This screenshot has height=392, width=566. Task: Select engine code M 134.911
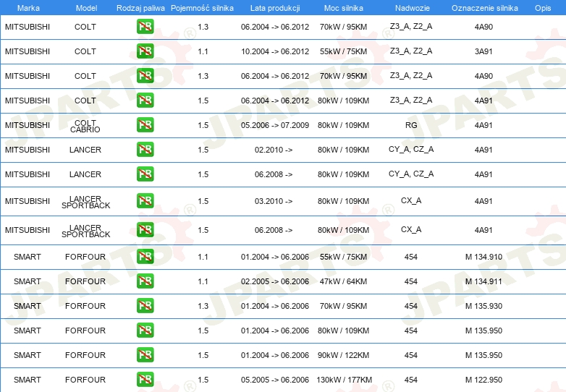(x=483, y=281)
